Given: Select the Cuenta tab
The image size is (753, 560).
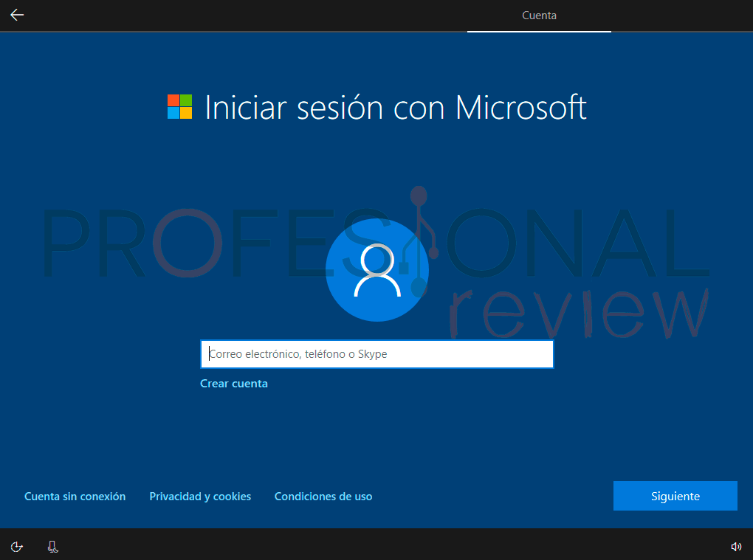Looking at the screenshot, I should 539,15.
